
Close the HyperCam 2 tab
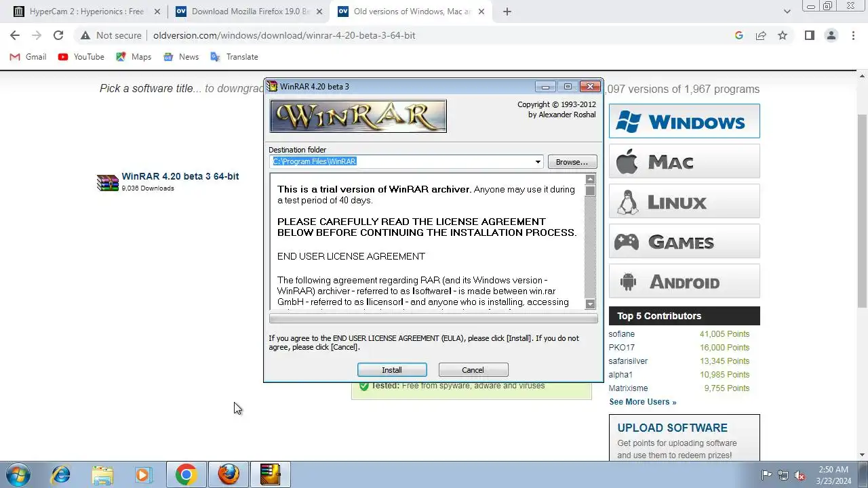pyautogui.click(x=157, y=12)
